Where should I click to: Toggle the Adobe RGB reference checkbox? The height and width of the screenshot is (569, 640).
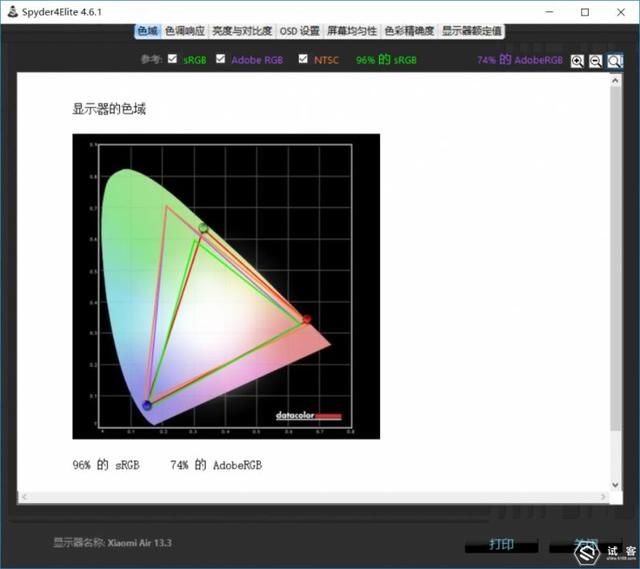[x=220, y=59]
